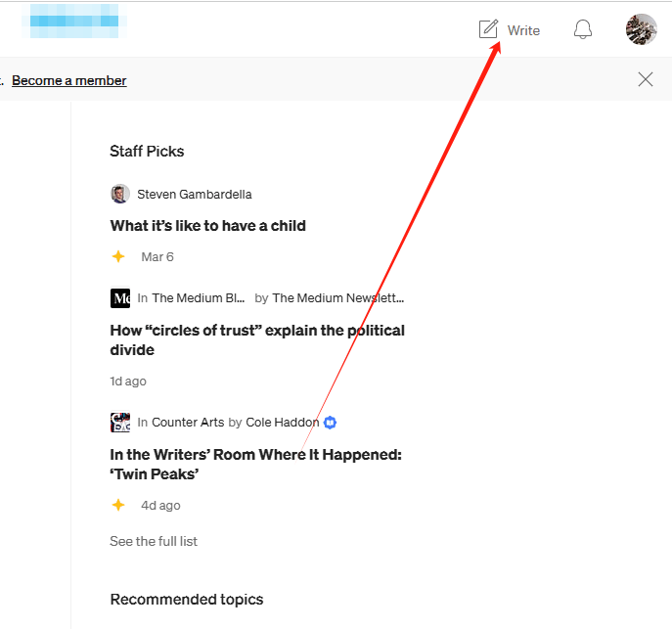The width and height of the screenshot is (672, 629).
Task: Click the Write pencil icon
Action: (x=488, y=29)
